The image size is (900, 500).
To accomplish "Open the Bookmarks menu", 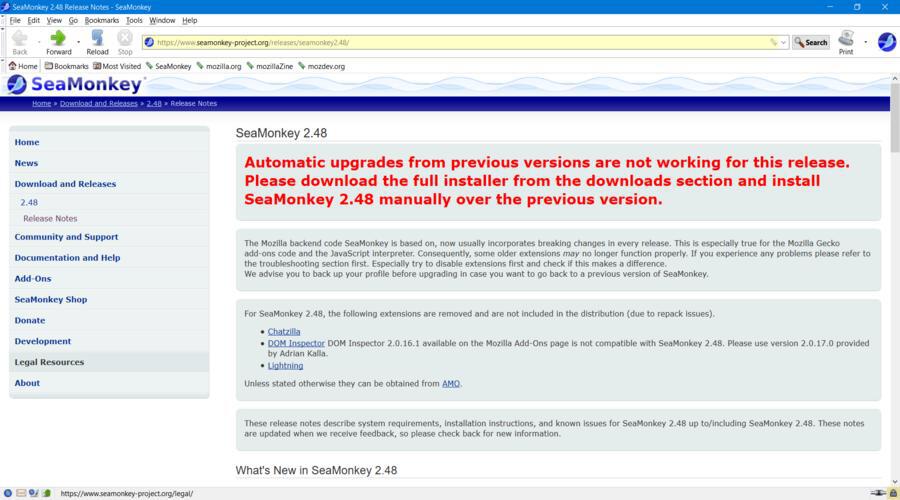I will click(102, 20).
